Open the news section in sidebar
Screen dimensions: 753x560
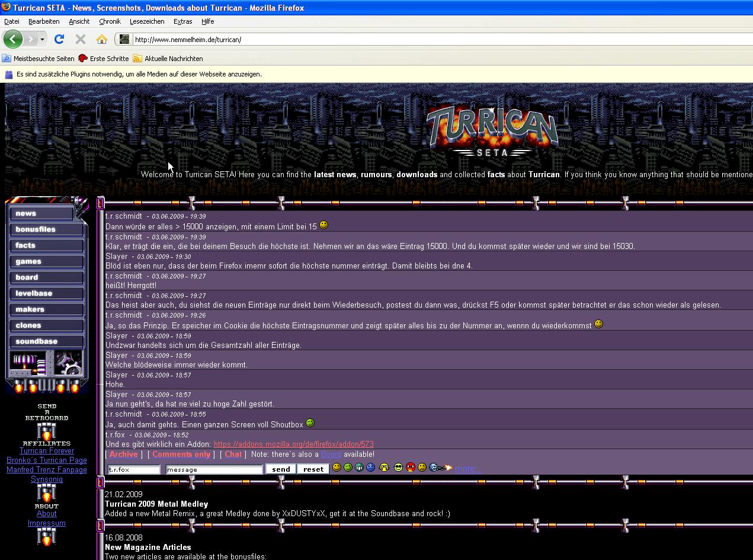(x=41, y=213)
